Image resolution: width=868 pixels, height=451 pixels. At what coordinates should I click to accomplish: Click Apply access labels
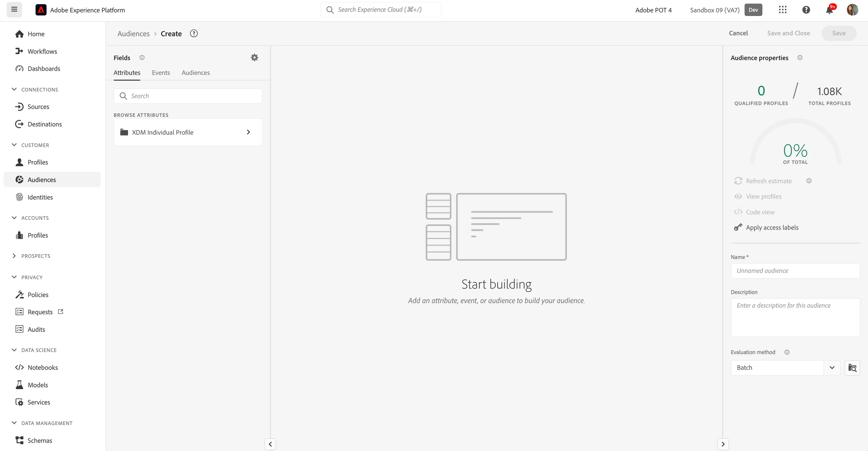(766, 228)
